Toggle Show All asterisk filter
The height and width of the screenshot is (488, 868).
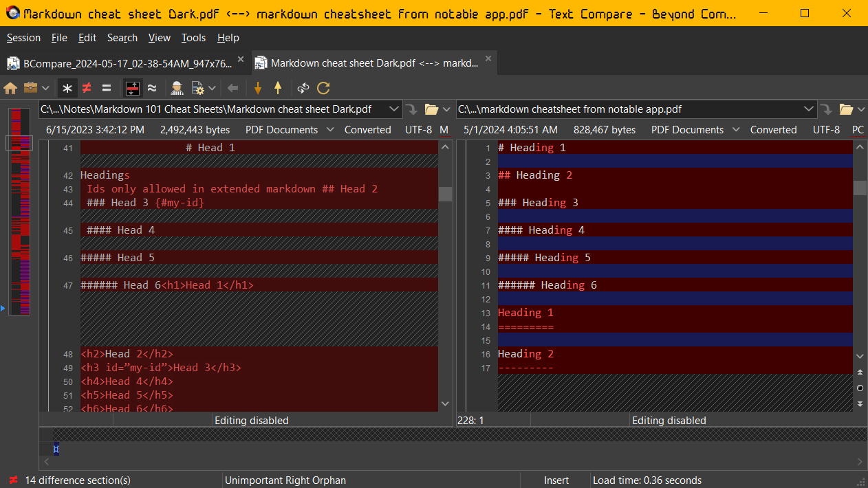coord(67,88)
